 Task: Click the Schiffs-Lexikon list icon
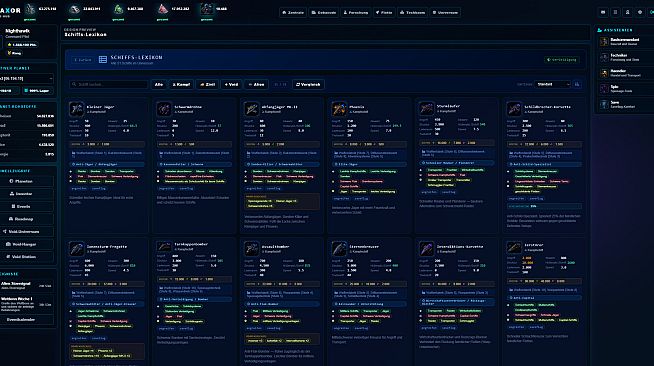103,60
